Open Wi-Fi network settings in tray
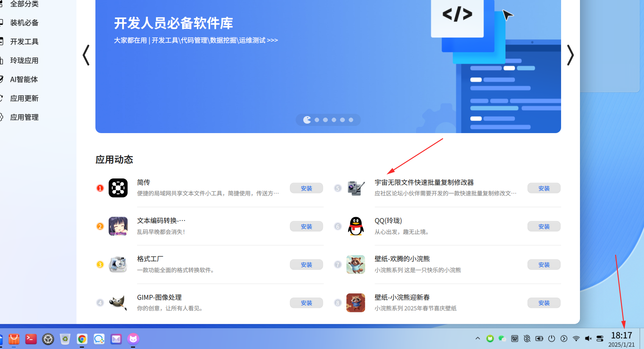The width and height of the screenshot is (644, 349). (x=576, y=338)
